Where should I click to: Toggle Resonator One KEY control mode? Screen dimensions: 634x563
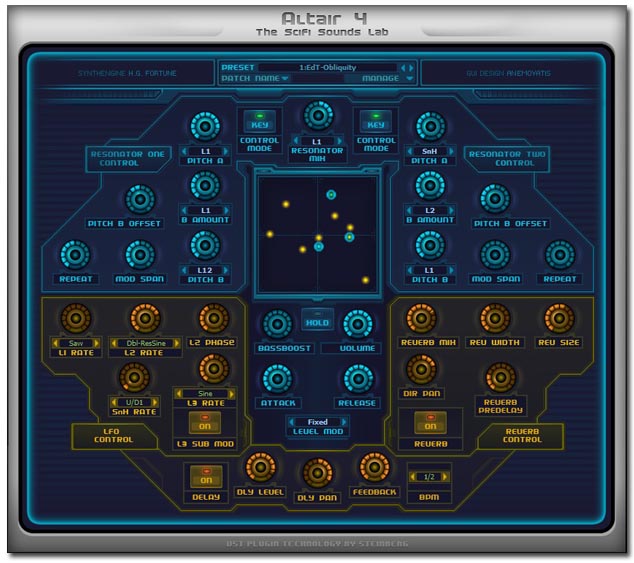click(x=260, y=121)
